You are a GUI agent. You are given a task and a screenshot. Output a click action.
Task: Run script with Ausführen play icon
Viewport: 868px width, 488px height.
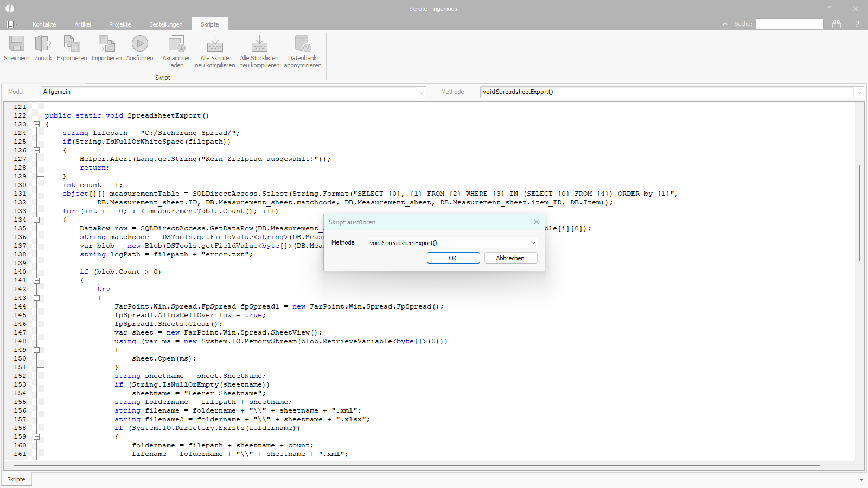(x=139, y=44)
